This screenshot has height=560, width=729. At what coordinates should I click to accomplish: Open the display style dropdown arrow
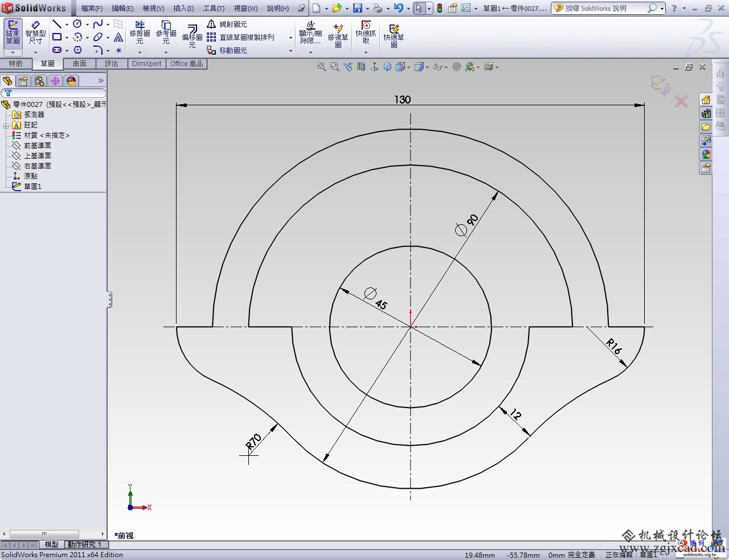[427, 67]
